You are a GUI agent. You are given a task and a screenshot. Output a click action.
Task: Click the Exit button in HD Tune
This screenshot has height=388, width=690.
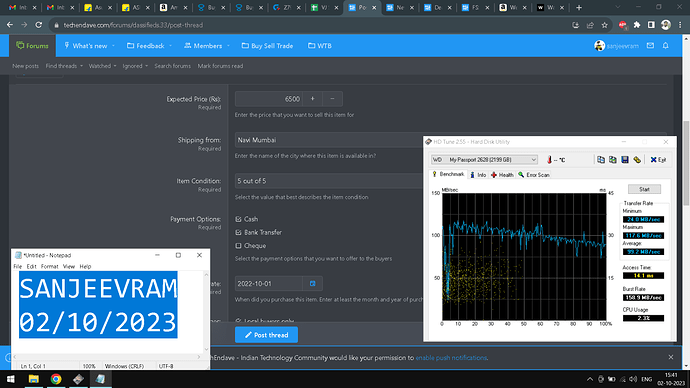tap(658, 160)
